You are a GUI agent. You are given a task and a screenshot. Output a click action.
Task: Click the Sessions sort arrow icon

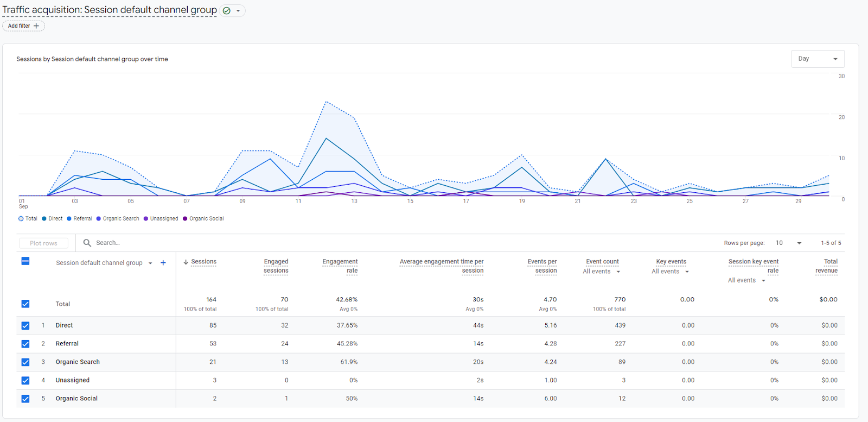(x=186, y=262)
